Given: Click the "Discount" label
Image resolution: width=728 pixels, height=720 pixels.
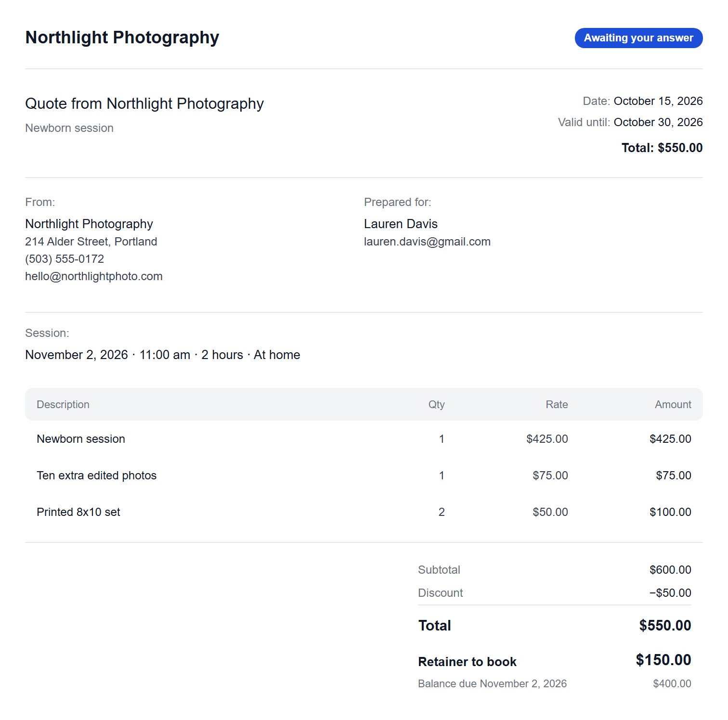Looking at the screenshot, I should 441,593.
